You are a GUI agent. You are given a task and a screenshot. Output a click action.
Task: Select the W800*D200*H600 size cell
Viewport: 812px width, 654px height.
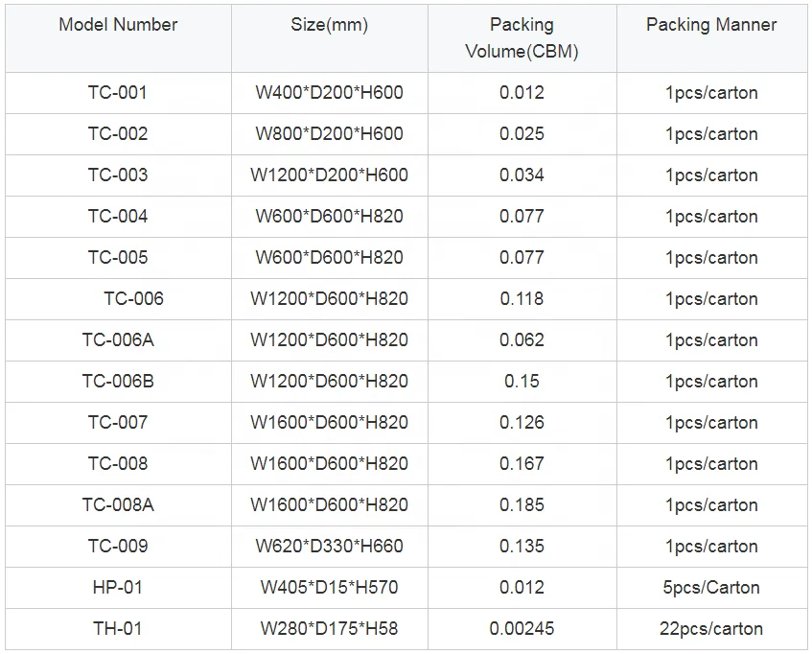point(329,134)
